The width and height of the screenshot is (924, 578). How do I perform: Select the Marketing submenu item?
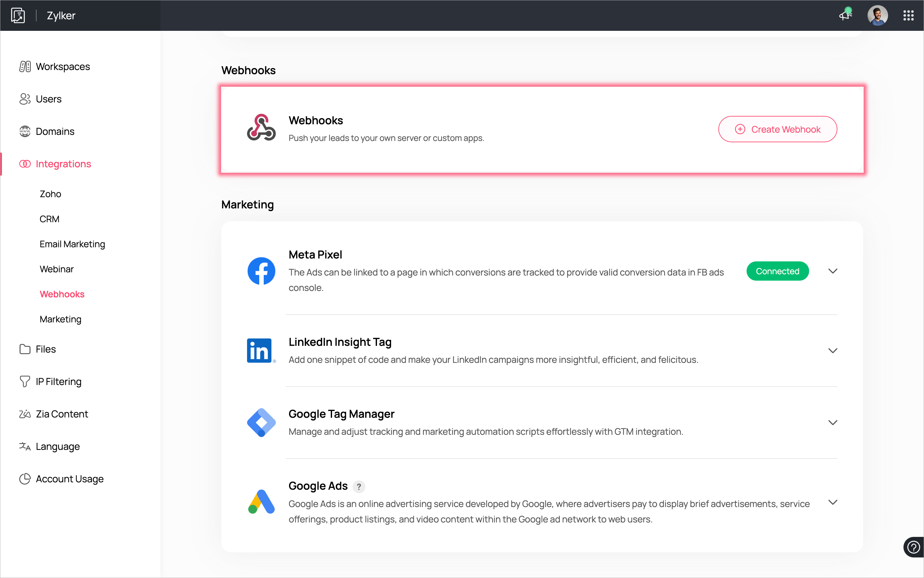pyautogui.click(x=60, y=319)
